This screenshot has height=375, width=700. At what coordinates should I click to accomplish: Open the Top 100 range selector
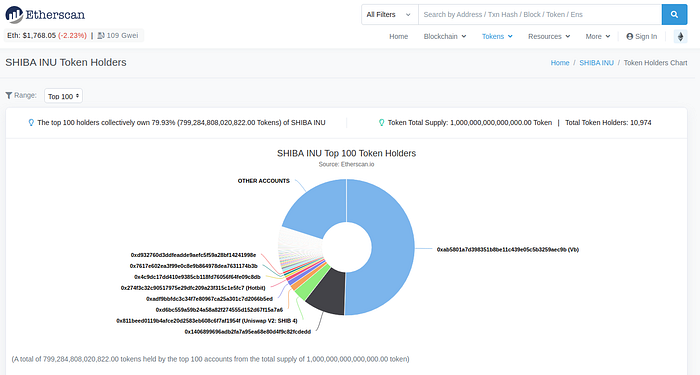coord(63,96)
